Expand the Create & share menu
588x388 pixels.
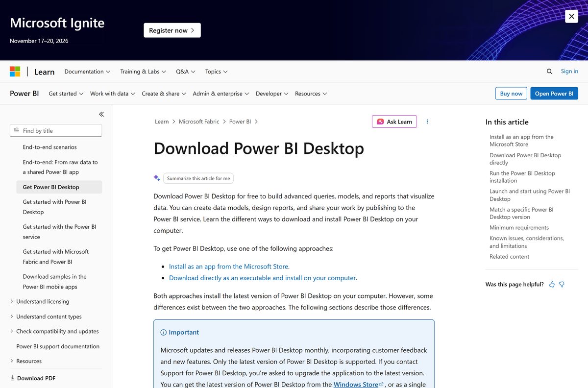[x=164, y=94]
